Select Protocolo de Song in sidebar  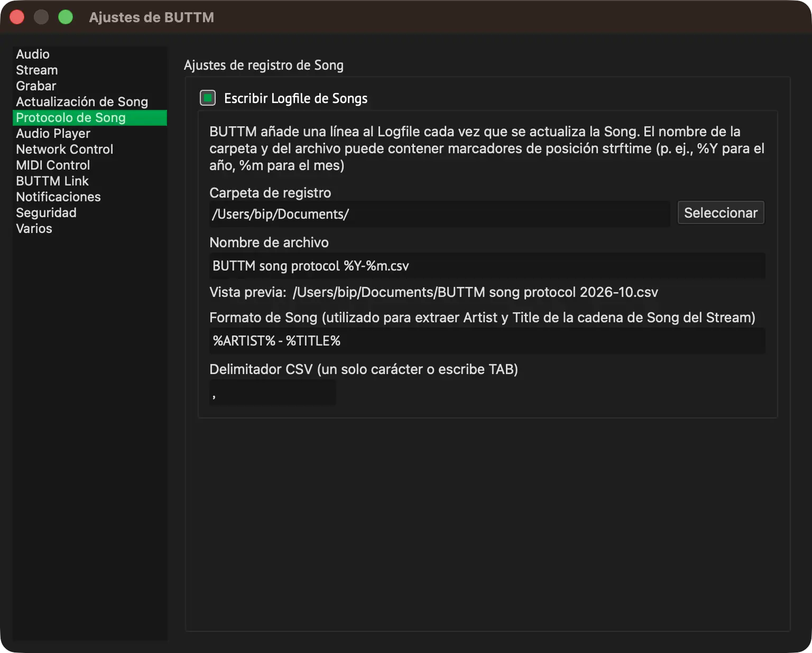coord(90,118)
